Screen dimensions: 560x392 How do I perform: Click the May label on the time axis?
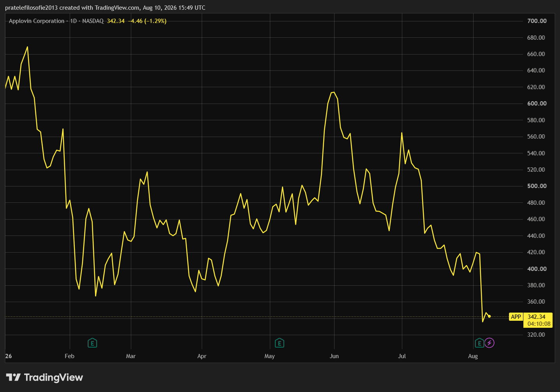269,356
